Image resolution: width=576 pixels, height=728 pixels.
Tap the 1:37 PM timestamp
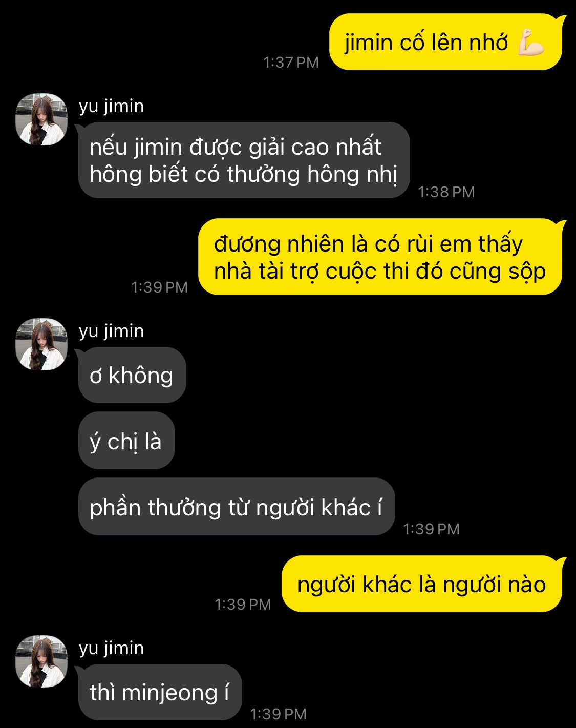291,63
